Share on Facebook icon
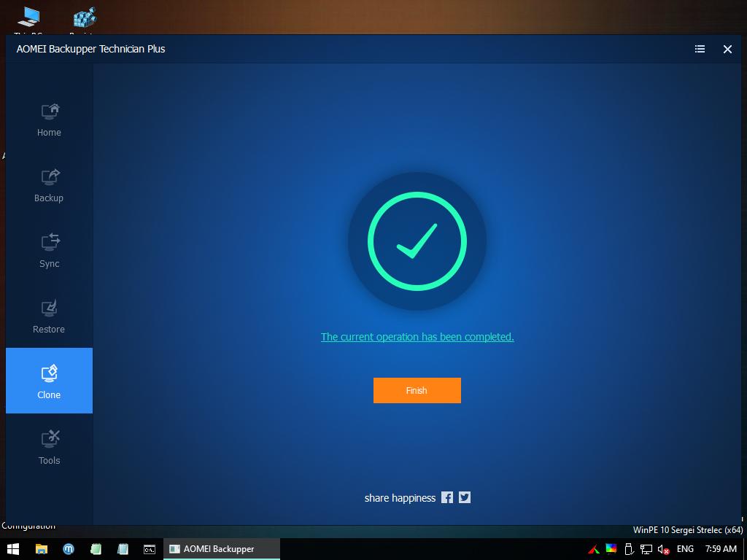The height and width of the screenshot is (560, 747). [x=447, y=497]
